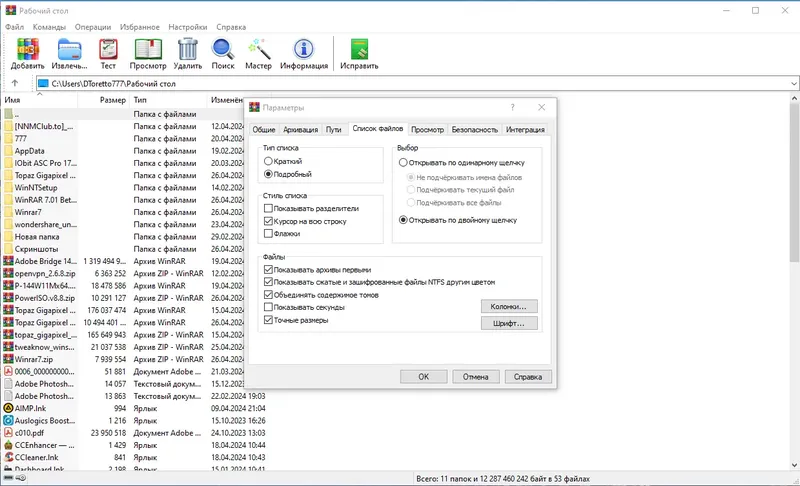Click the Удалить trash can icon
This screenshot has height=486, width=800.
(187, 49)
